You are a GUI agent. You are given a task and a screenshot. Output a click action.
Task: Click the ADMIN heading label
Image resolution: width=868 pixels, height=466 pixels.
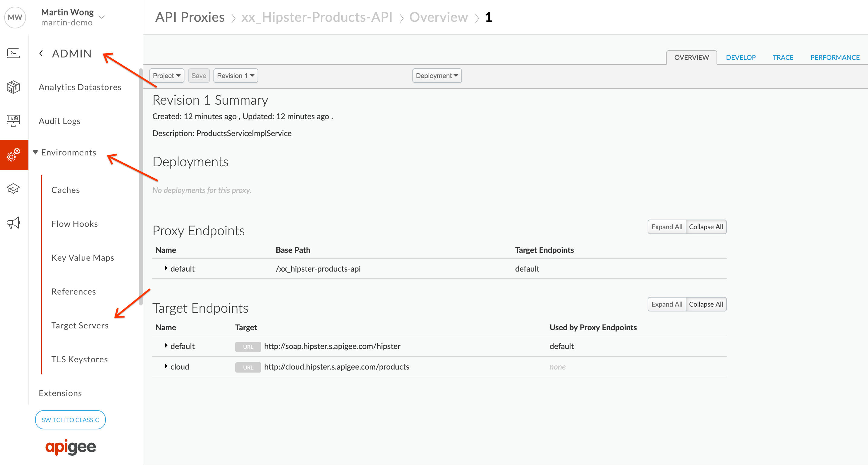(72, 53)
